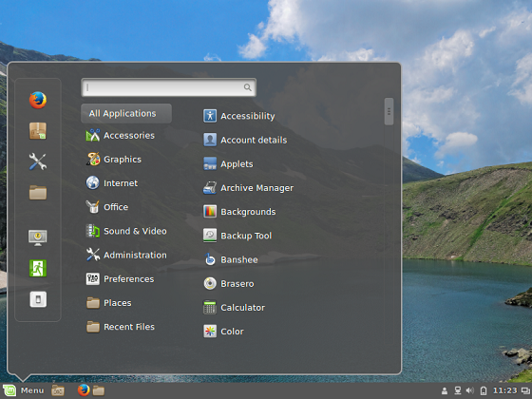Open the folder icon in favorites sidebar
This screenshot has width=532, height=399.
click(x=38, y=193)
